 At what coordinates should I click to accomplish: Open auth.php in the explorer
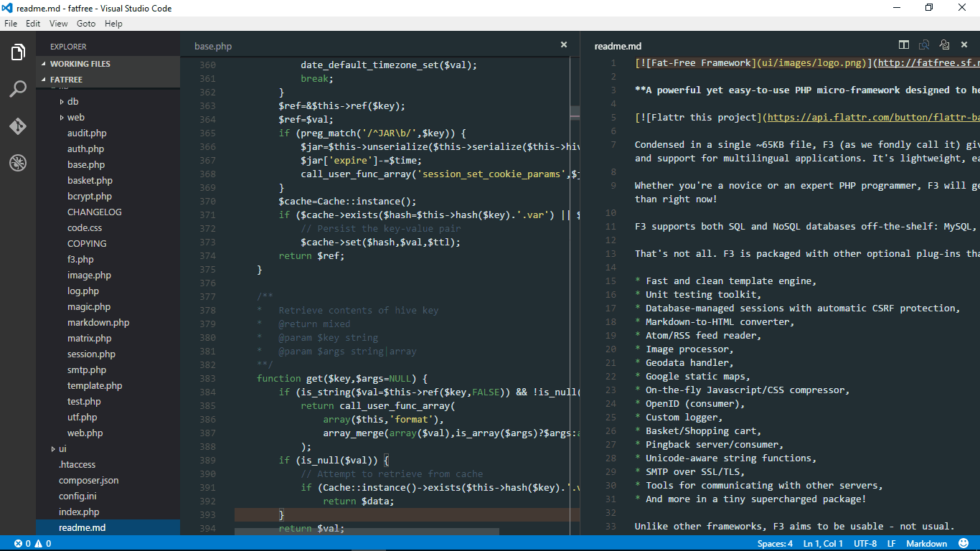[x=85, y=149]
